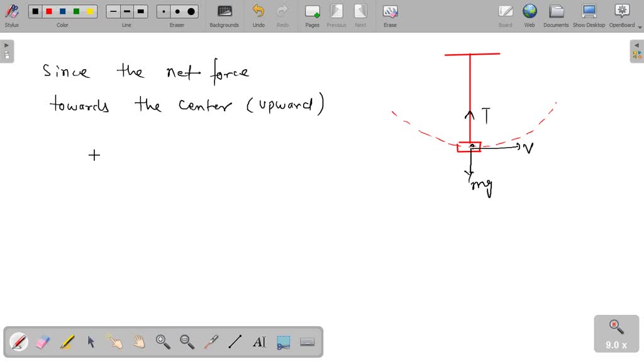Select the largest eraser size
This screenshot has width=644, height=362.
click(190, 11)
